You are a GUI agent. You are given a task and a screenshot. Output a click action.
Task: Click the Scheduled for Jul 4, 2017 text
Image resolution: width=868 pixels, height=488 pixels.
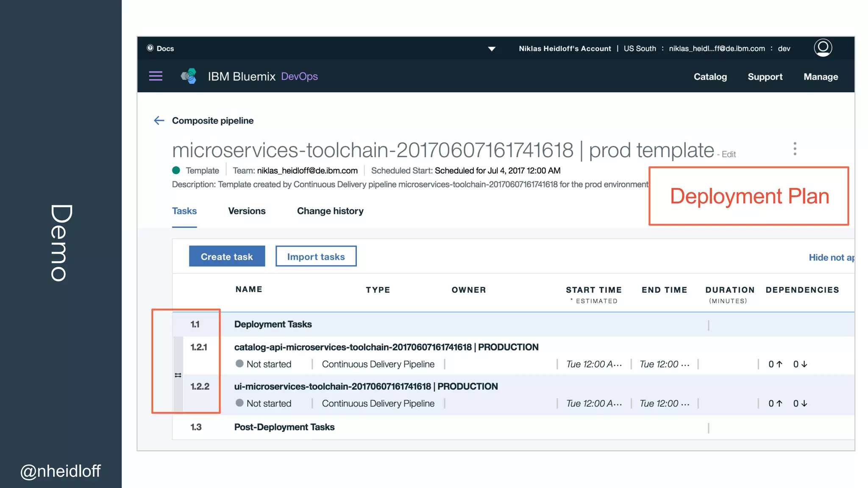(498, 171)
